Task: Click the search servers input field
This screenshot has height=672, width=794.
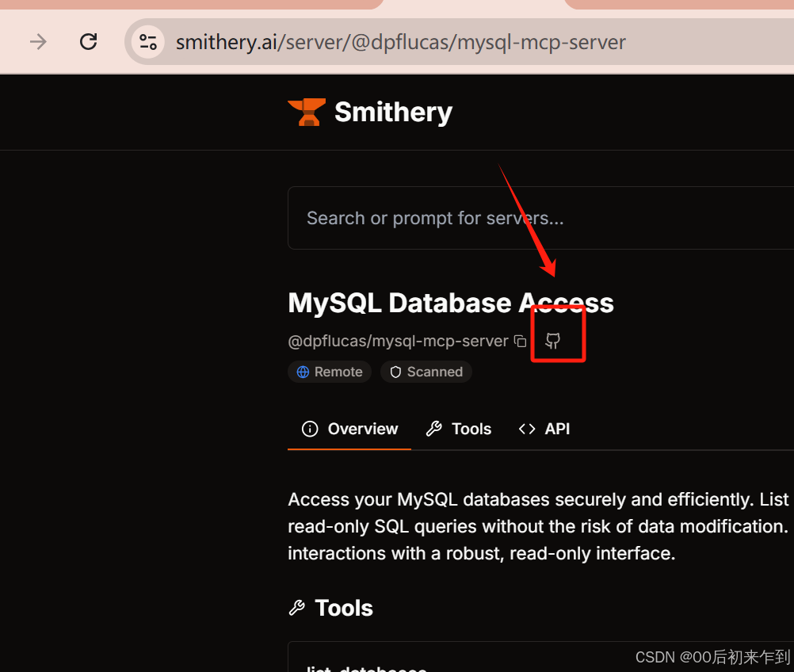Action: 475,218
